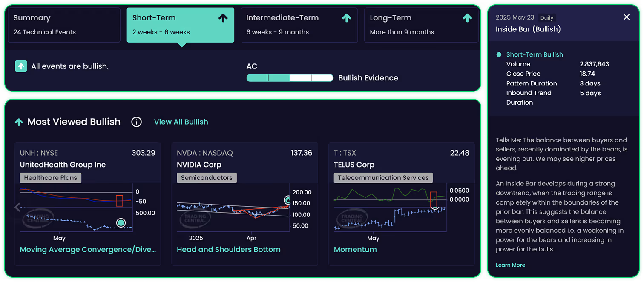Switch to the Long-Term tab
The width and height of the screenshot is (644, 282).
click(x=422, y=25)
